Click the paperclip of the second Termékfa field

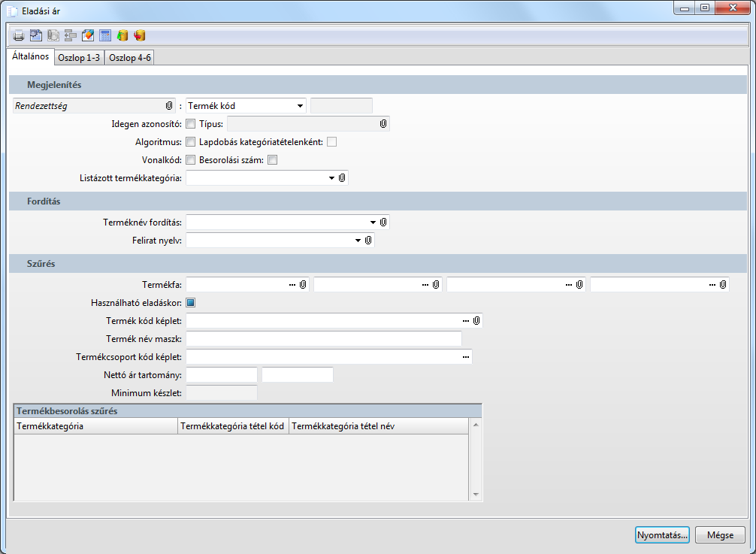pos(436,285)
